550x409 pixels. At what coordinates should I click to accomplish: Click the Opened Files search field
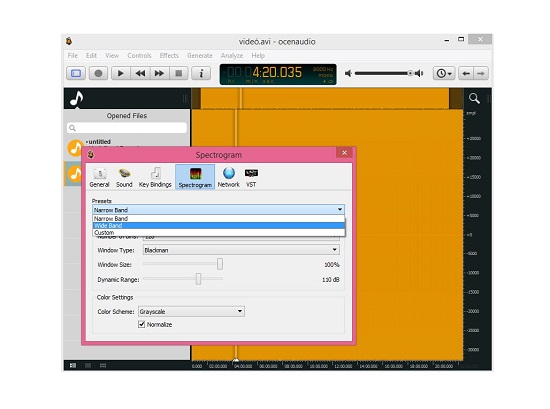tap(127, 128)
